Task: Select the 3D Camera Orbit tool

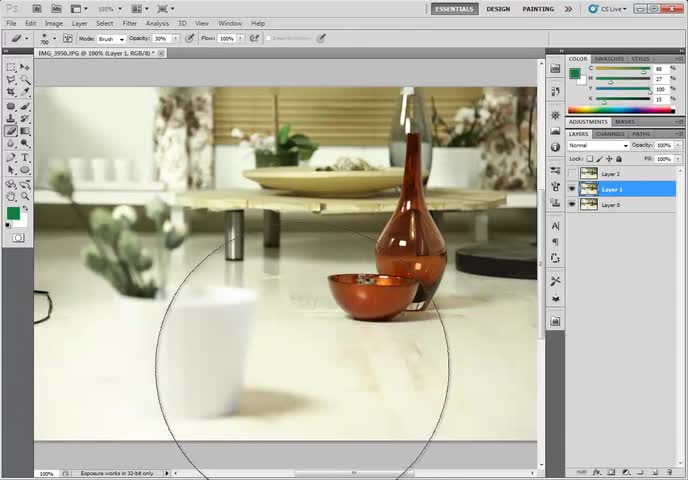Action: [25, 184]
